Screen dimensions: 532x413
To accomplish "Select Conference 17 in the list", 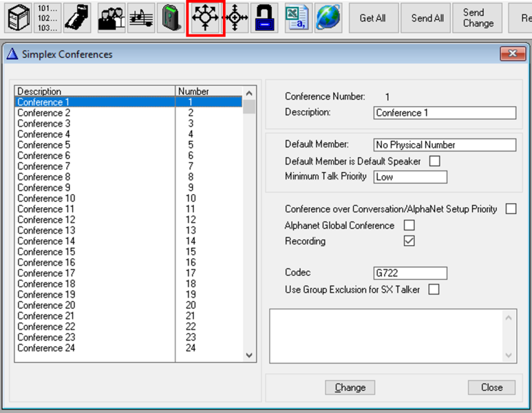I will (129, 273).
